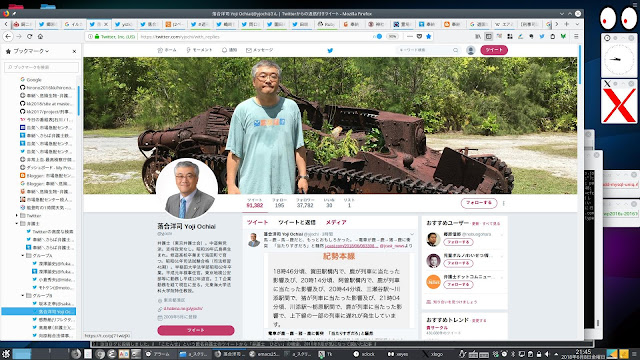Open the メッセージ navigation item
The width and height of the screenshot is (640, 360).
(x=260, y=50)
